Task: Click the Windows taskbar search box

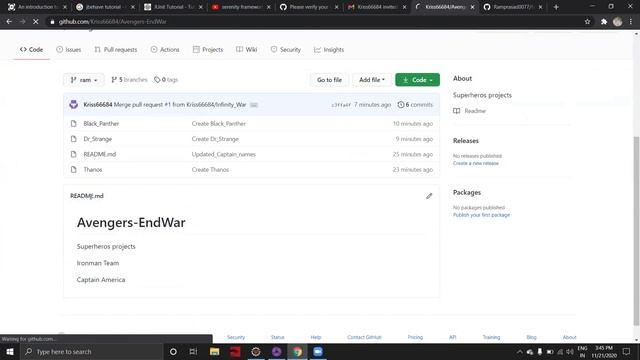Action: pos(91,351)
